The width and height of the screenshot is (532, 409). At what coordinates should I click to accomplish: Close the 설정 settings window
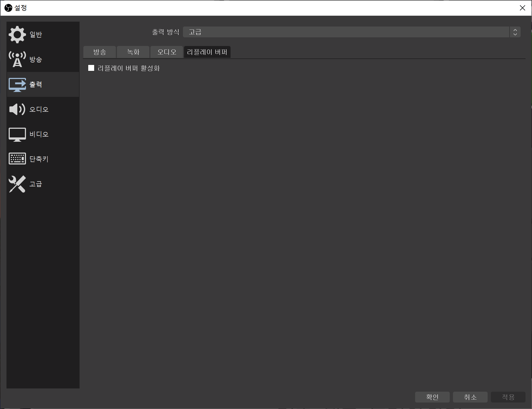tap(522, 8)
